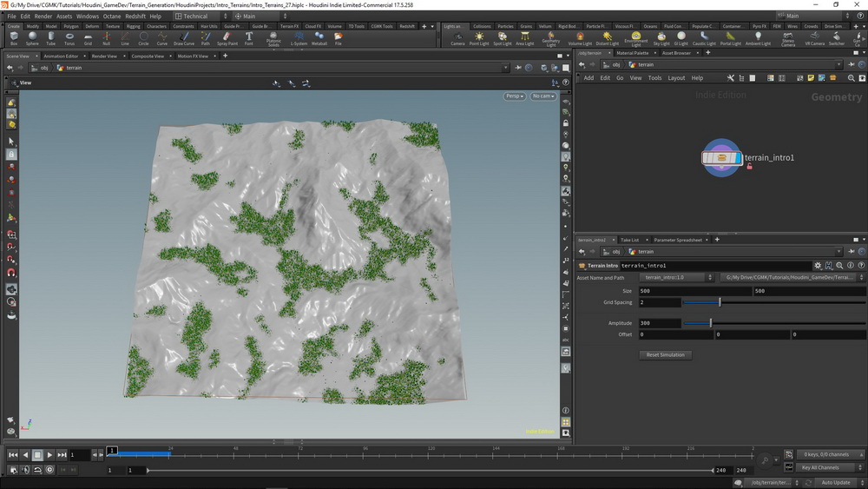Add an Ambient Light

coord(758,38)
